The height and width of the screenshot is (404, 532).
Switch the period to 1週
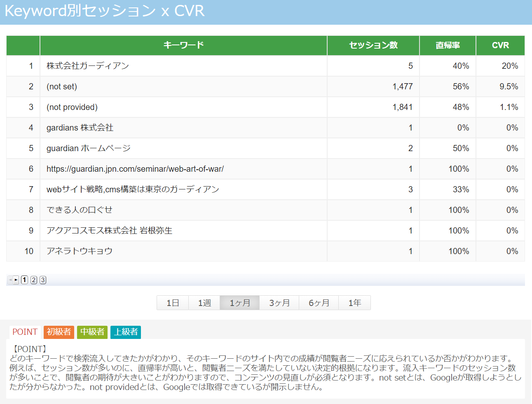click(204, 303)
